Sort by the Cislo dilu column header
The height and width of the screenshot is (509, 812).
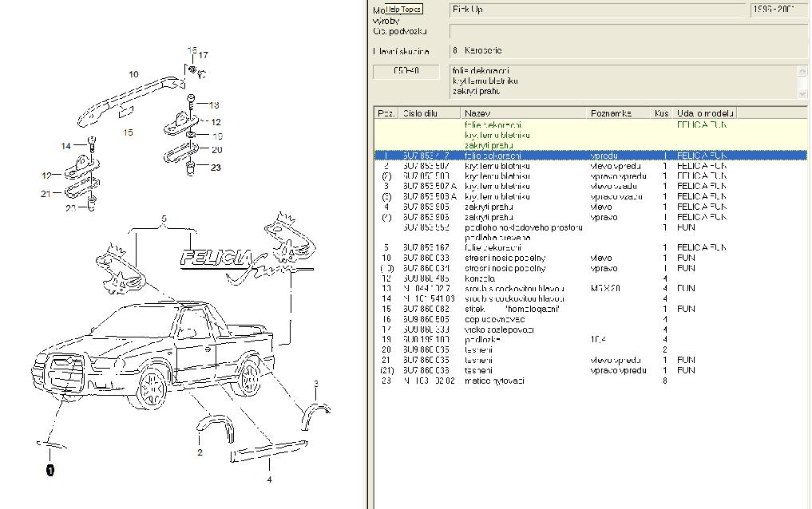[429, 113]
